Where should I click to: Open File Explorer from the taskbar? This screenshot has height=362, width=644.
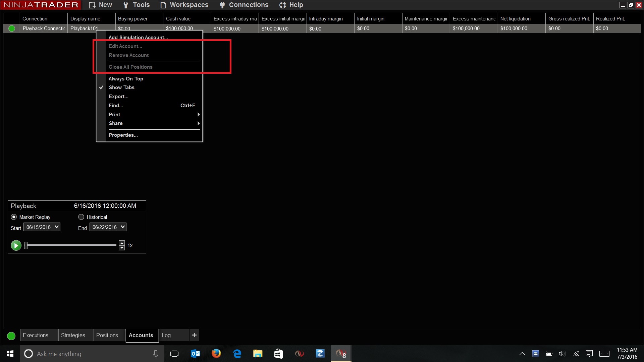tap(258, 354)
